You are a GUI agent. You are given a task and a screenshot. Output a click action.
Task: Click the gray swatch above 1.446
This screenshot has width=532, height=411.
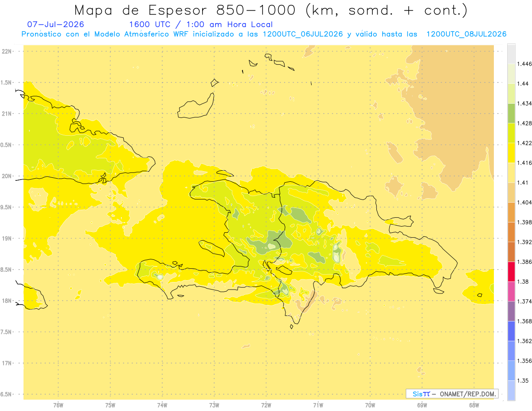click(x=511, y=54)
